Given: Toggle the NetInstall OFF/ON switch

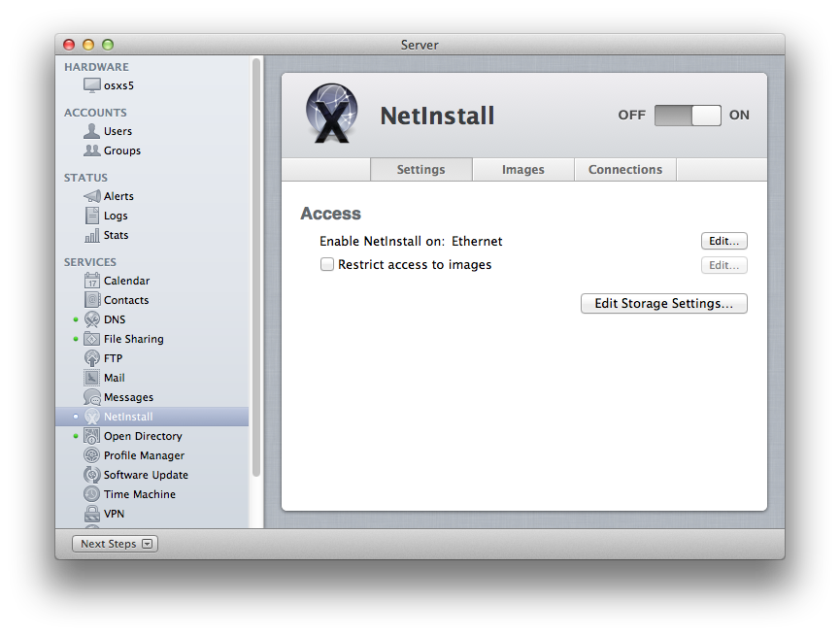Looking at the screenshot, I should click(688, 116).
